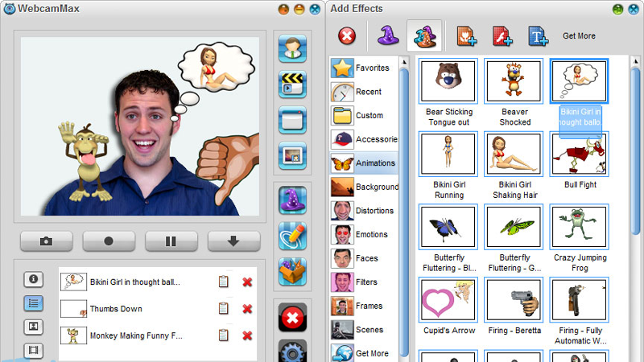Select Bikini Girl in thought balloon thumbnail
Screen dimensions: 644x362
[x=579, y=81]
